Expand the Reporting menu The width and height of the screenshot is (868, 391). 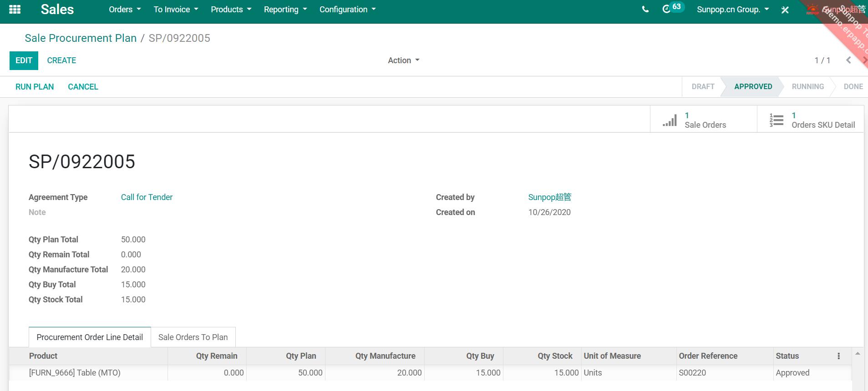click(285, 10)
